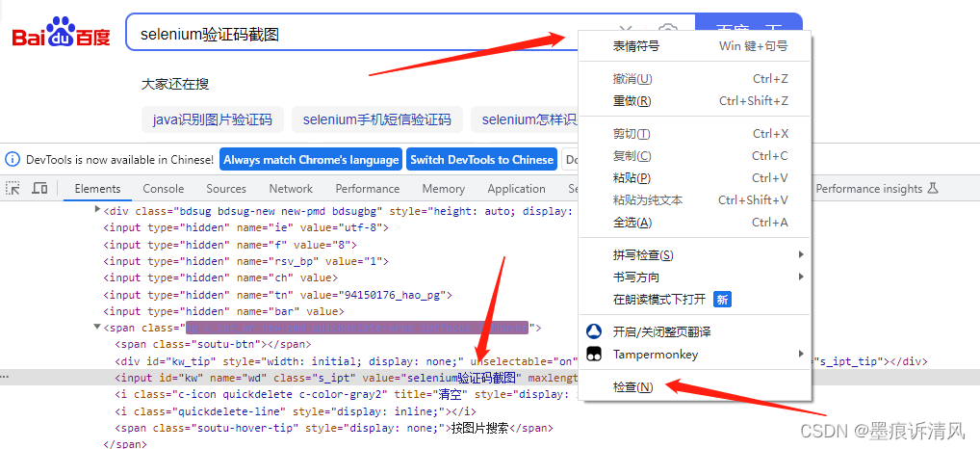Switch to the Console tab

click(x=163, y=188)
